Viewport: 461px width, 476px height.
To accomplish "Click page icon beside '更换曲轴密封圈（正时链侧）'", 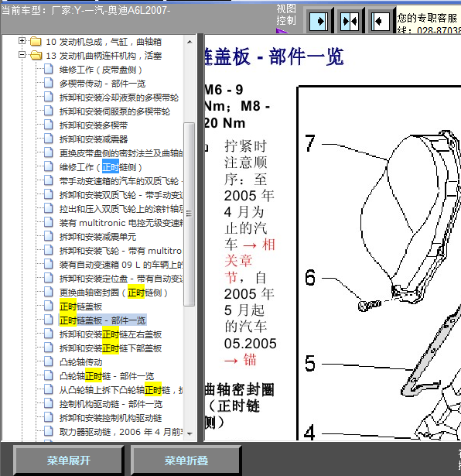I will (49, 292).
